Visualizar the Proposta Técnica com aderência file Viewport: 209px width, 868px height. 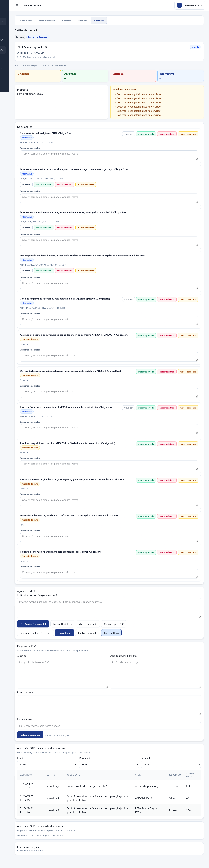(x=128, y=408)
